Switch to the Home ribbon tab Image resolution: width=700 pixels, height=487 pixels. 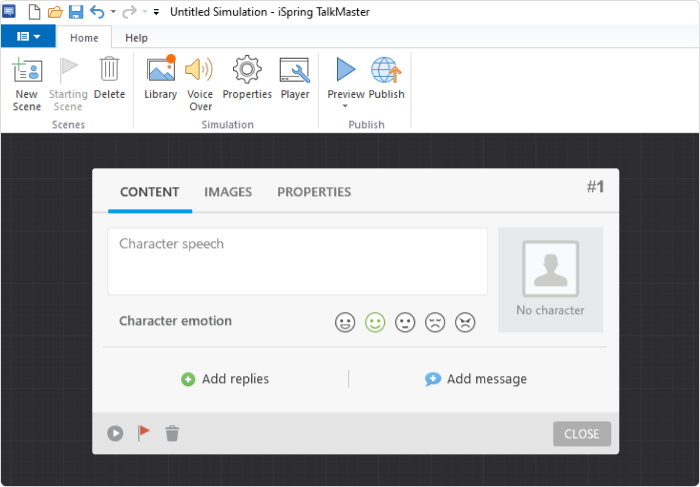point(84,37)
